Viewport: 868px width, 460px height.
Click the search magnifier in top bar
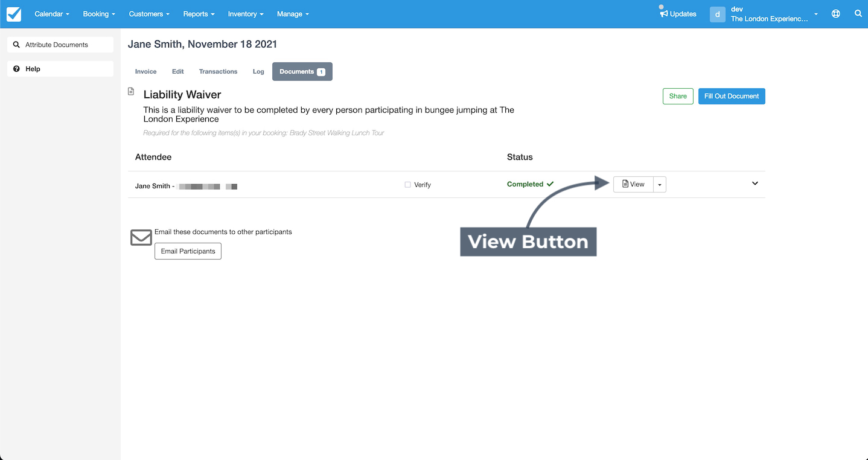click(x=858, y=13)
